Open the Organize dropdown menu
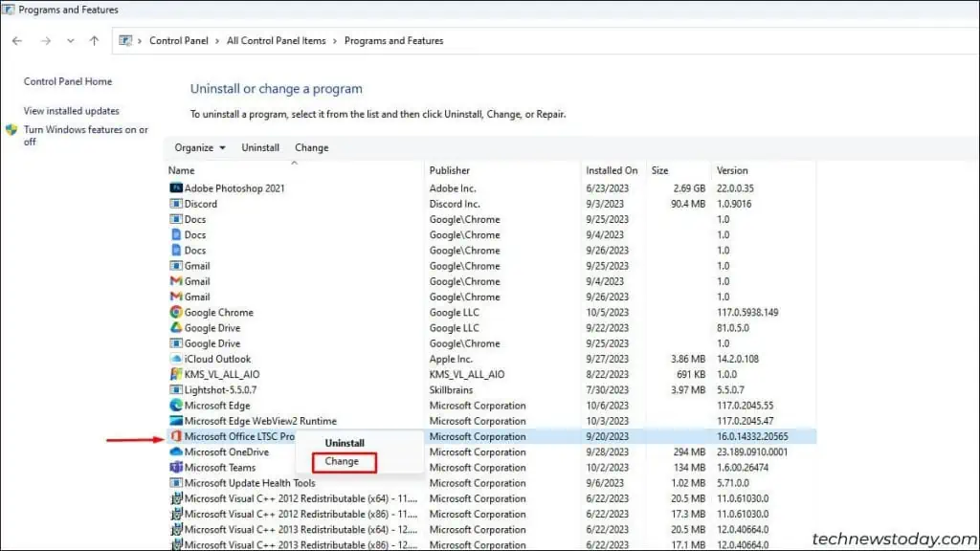This screenshot has width=980, height=551. pyautogui.click(x=200, y=147)
